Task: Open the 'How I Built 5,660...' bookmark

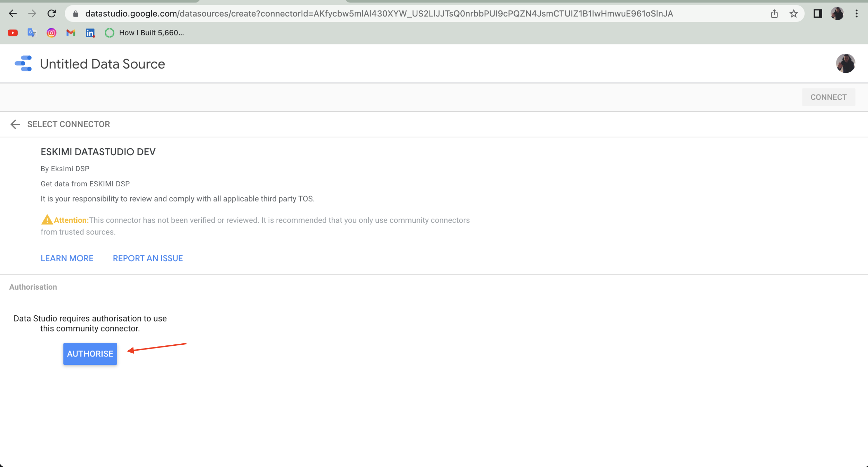Action: tap(144, 33)
